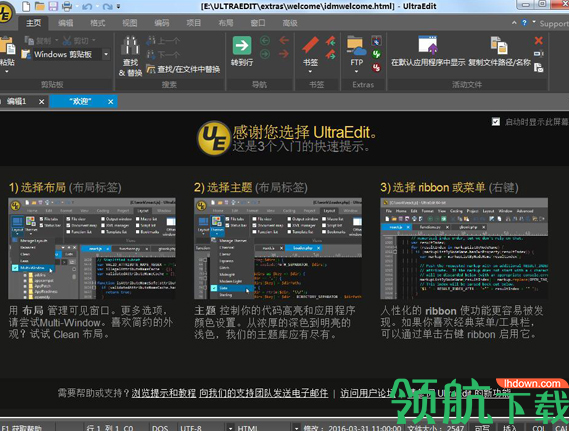569x431 pixels.
Task: Toggle bookmark with the red 书签 icon
Action: 311,46
